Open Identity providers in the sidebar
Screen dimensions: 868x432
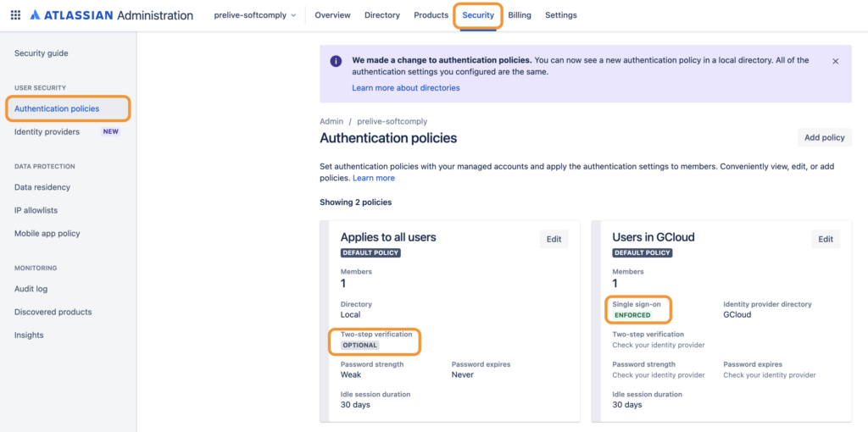pyautogui.click(x=47, y=131)
